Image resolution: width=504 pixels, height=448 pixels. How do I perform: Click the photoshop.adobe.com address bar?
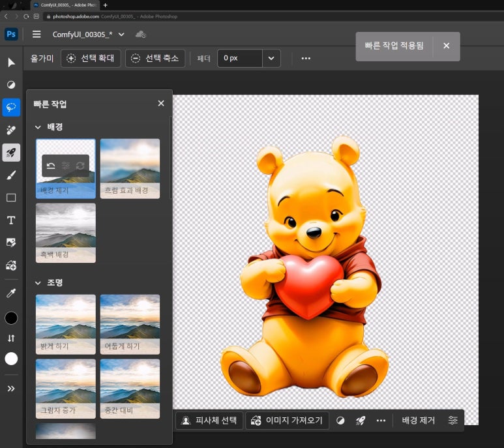273,16
